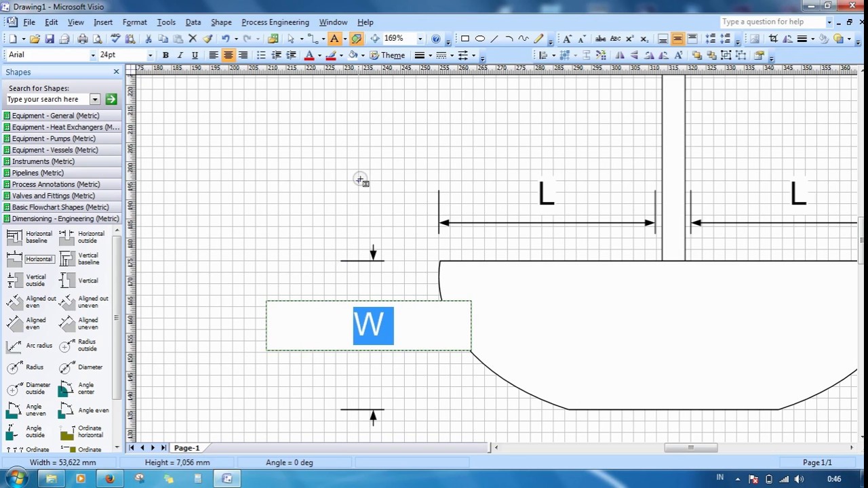Expand the Text tool dropdown arrow
The width and height of the screenshot is (868, 488).
[x=345, y=39]
